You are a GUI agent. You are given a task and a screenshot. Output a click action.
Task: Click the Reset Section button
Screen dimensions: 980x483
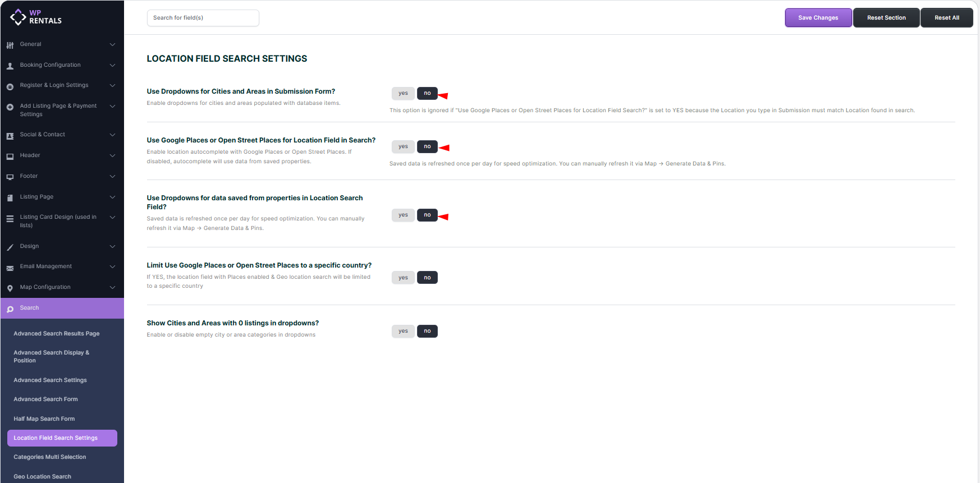[x=886, y=17]
